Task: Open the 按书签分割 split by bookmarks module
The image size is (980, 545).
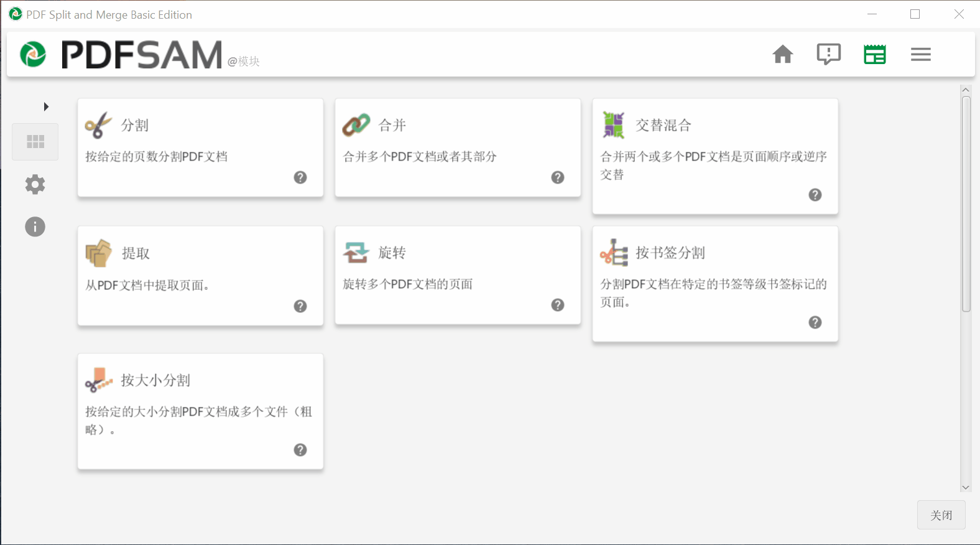Action: 715,284
